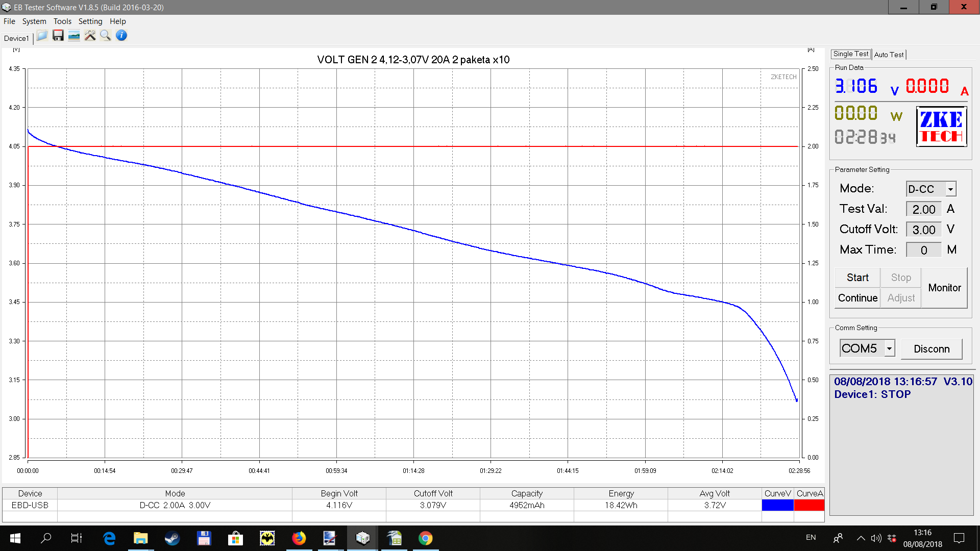The image size is (980, 551).
Task: Click the ZKE TECH logo
Action: coord(941,127)
